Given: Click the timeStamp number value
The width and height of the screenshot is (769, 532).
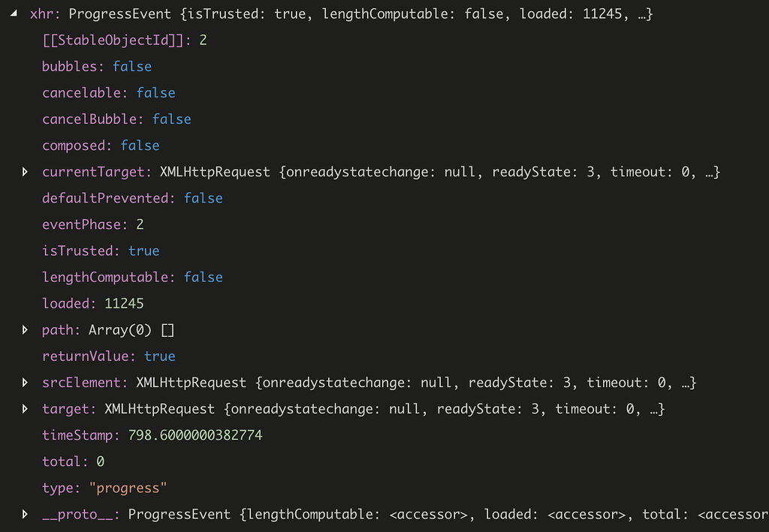Looking at the screenshot, I should coord(195,435).
